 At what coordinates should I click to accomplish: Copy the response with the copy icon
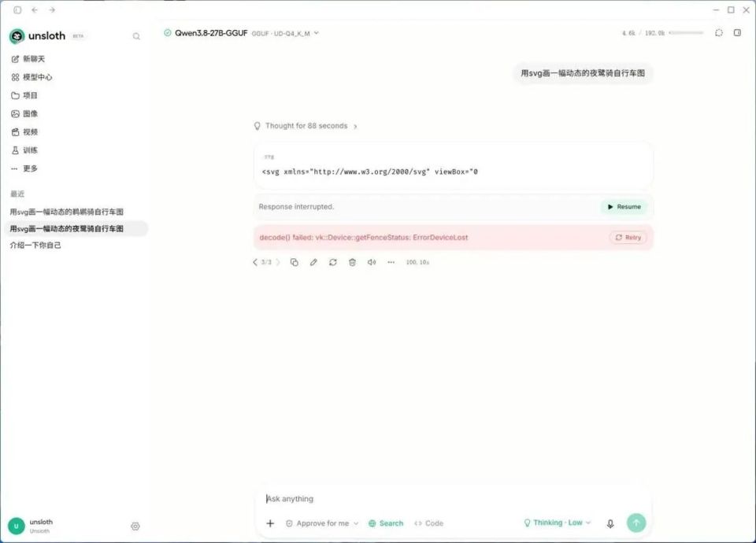tap(294, 262)
